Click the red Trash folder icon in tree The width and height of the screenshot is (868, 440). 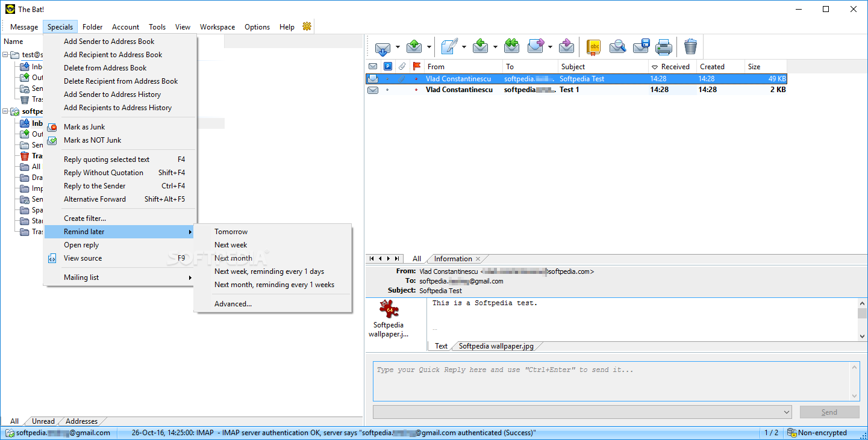pos(25,156)
